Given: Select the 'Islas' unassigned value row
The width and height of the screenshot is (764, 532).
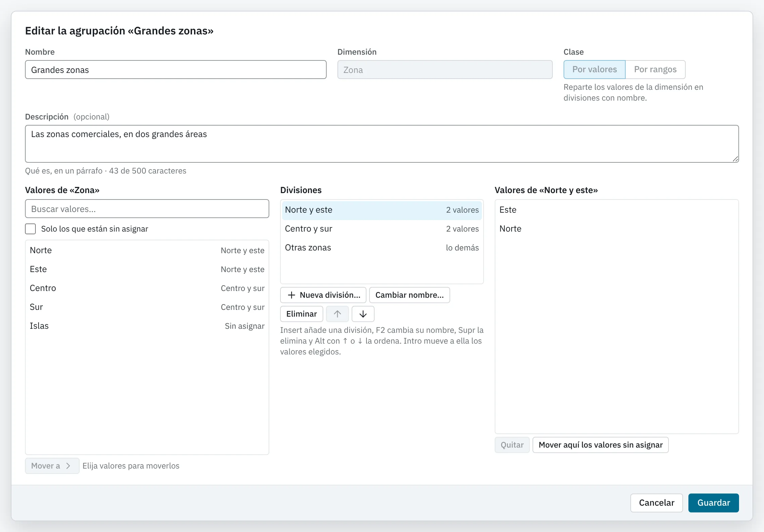Looking at the screenshot, I should [x=147, y=326].
